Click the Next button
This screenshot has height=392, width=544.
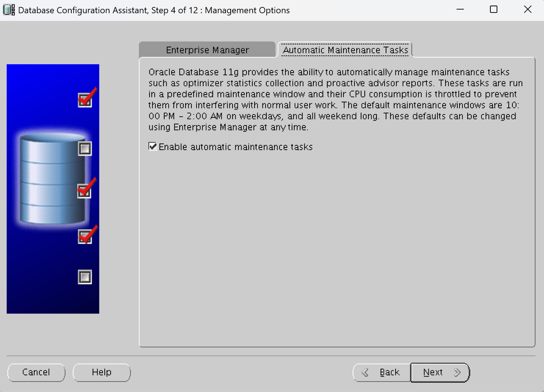[x=440, y=372]
